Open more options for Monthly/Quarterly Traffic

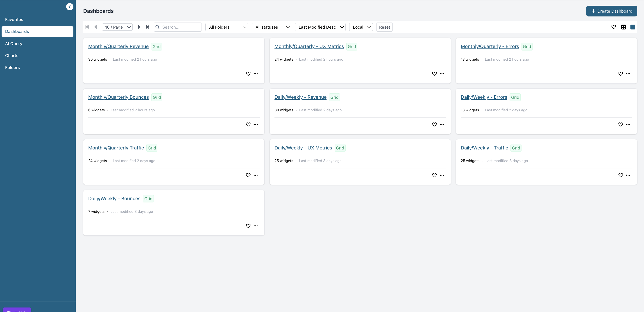click(x=256, y=175)
